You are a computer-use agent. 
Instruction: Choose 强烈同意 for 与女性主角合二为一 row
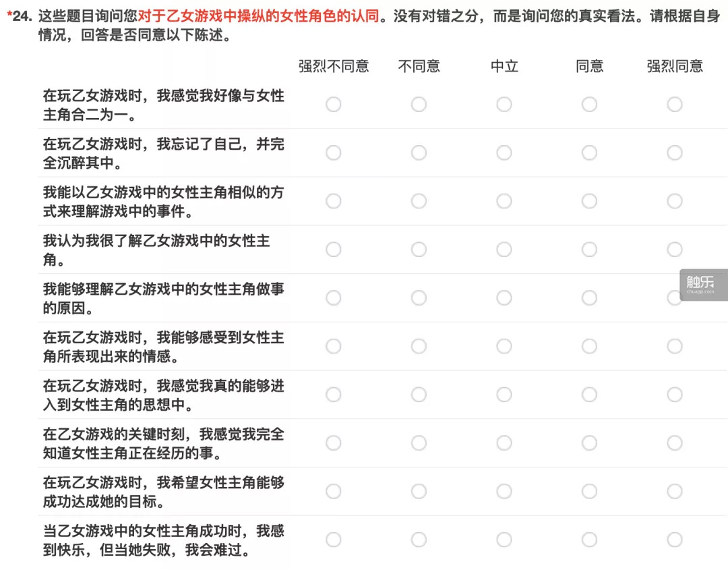pyautogui.click(x=675, y=105)
